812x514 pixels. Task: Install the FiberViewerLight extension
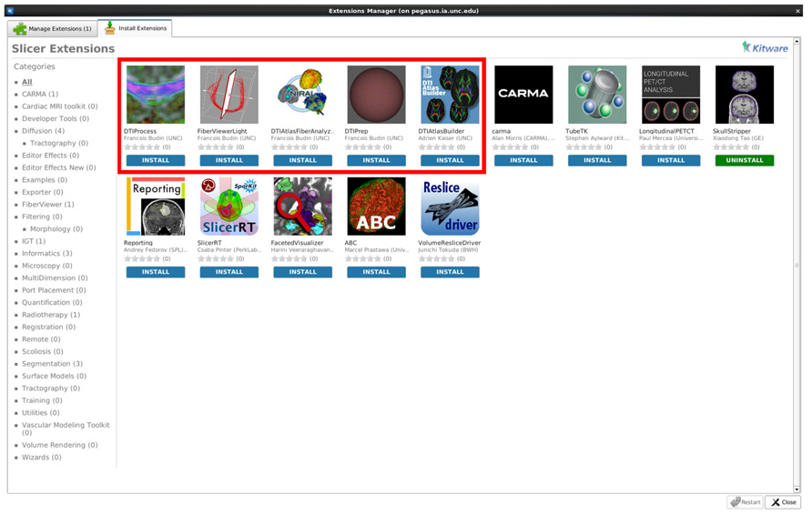(228, 160)
